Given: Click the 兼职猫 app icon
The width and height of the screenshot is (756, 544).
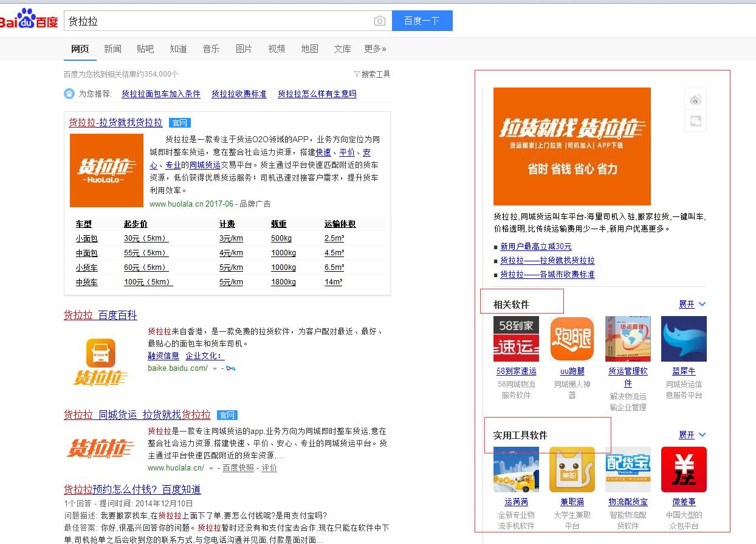Looking at the screenshot, I should tap(572, 469).
